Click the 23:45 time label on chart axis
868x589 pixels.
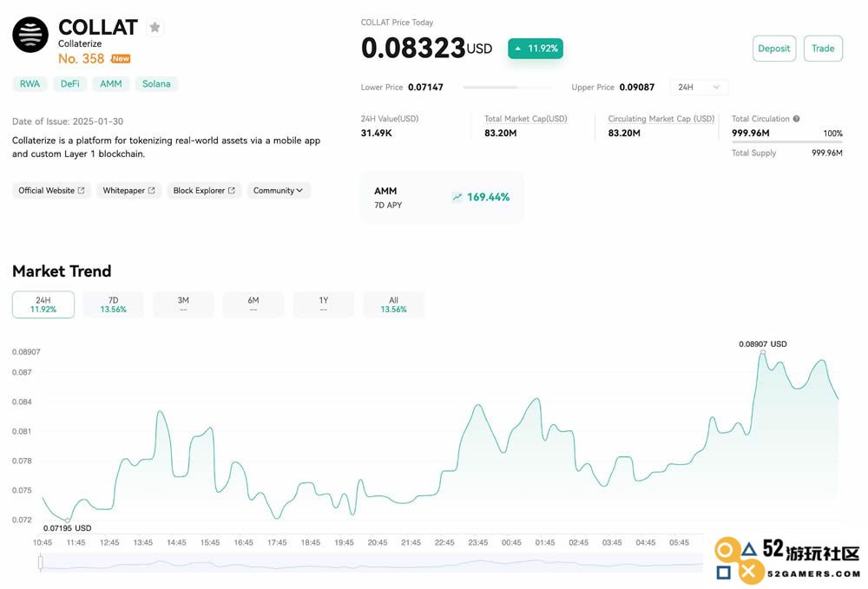(x=478, y=542)
